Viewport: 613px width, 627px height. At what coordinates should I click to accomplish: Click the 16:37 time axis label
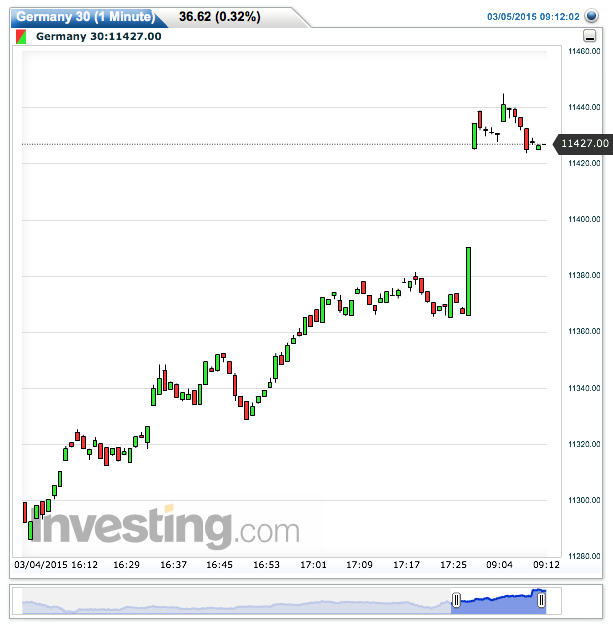174,565
